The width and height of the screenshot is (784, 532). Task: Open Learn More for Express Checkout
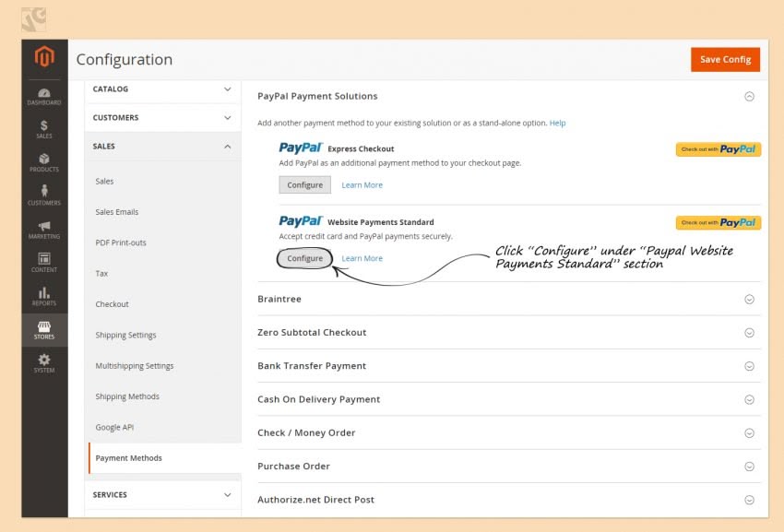tap(362, 185)
